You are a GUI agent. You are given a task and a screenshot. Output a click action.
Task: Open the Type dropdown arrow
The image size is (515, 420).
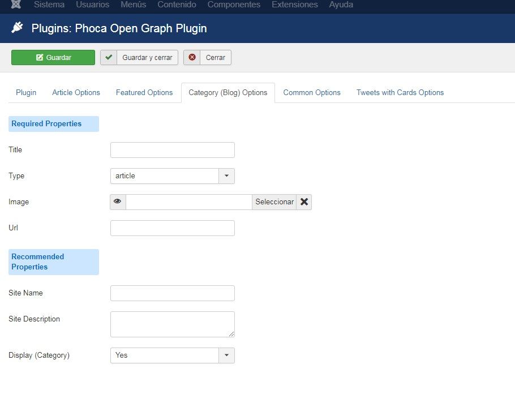(226, 175)
